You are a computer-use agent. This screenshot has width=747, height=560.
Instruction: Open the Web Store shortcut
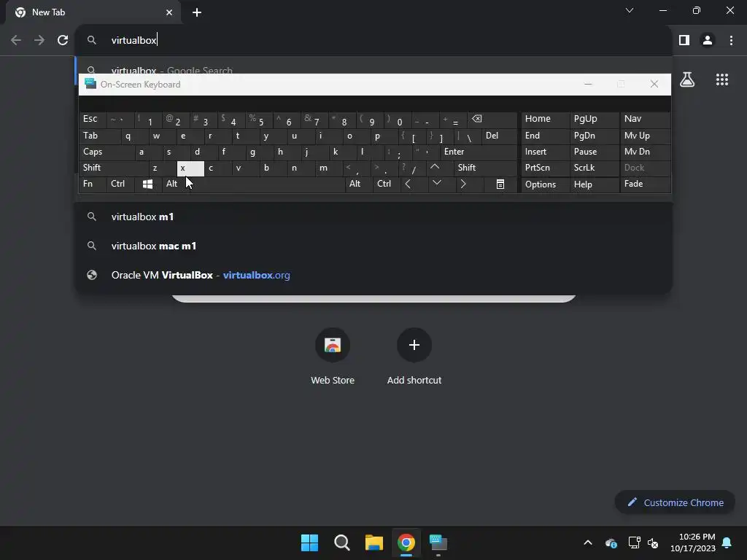[333, 356]
